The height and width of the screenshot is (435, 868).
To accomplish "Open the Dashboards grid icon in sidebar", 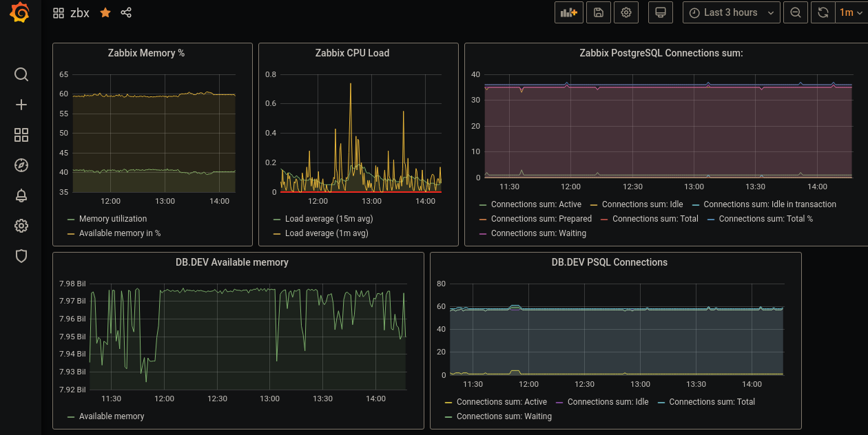I will (x=21, y=135).
